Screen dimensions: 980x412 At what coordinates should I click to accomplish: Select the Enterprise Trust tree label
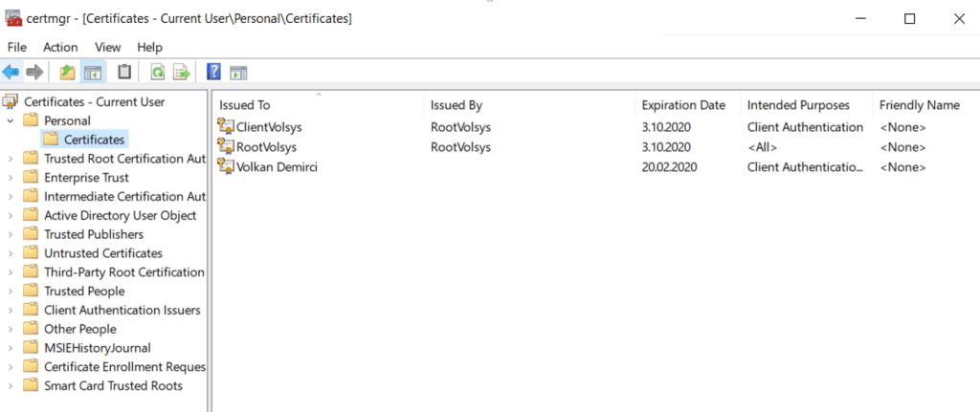coord(86,177)
